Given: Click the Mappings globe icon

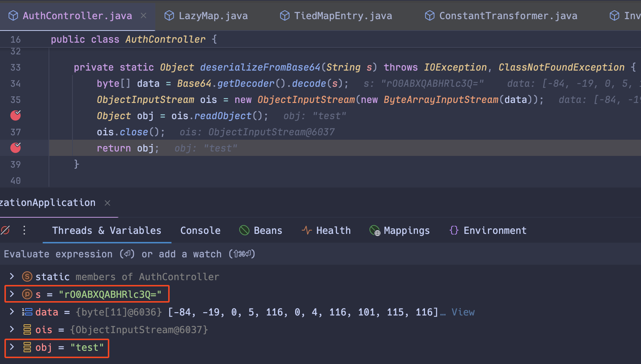Looking at the screenshot, I should coord(375,231).
